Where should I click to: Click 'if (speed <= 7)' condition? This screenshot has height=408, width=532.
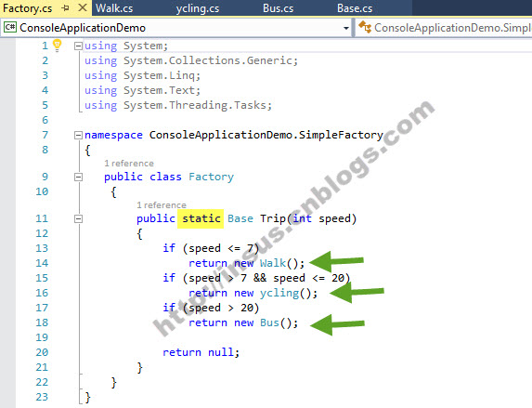[211, 248]
